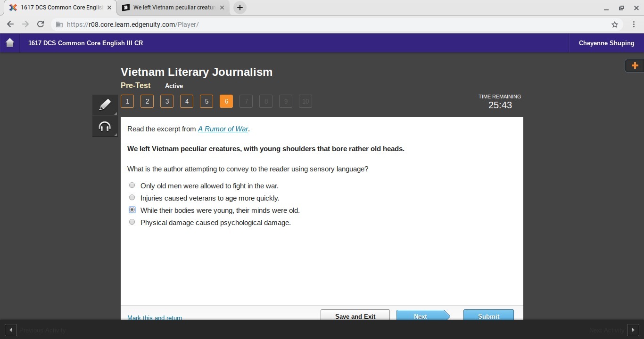Select 'While their bodies were young' option
The height and width of the screenshot is (339, 644).
132,210
